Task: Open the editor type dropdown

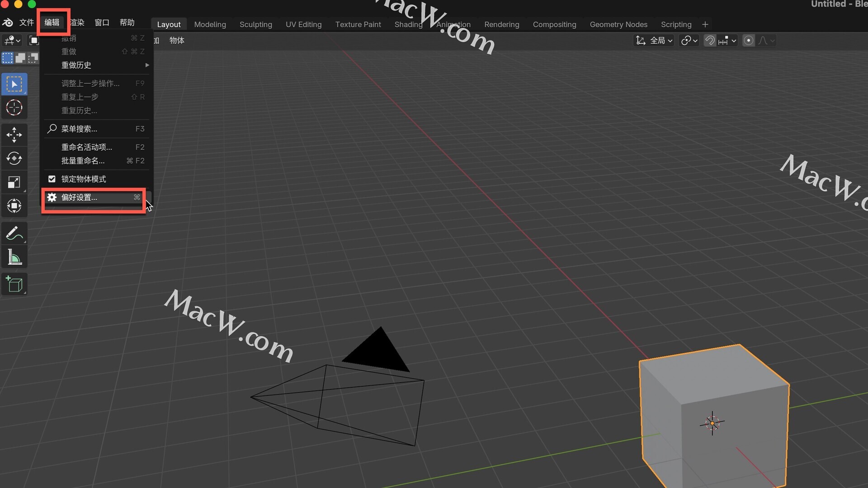Action: click(x=12, y=41)
